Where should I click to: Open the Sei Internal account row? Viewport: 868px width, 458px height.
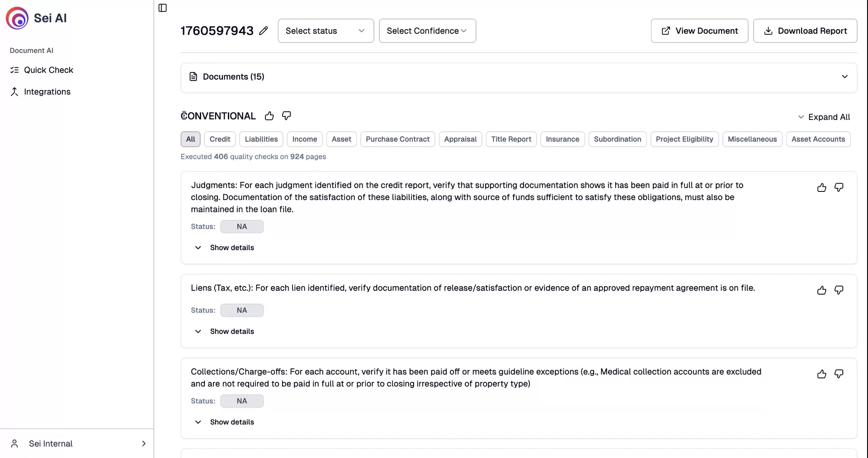77,444
